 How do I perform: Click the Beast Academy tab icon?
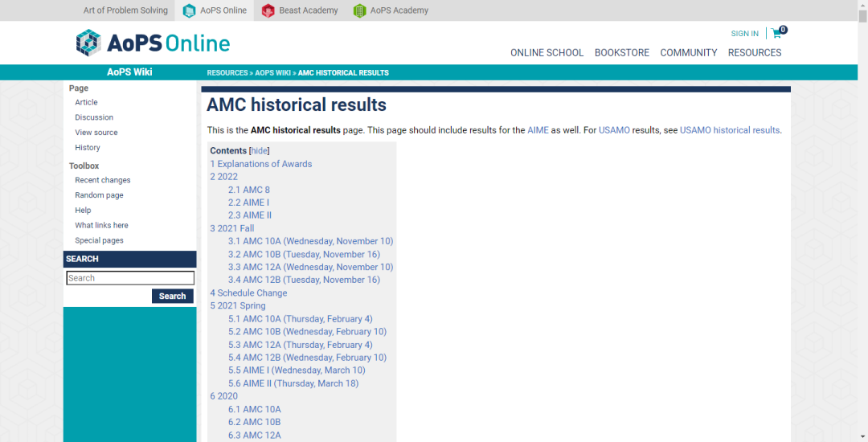tap(268, 10)
